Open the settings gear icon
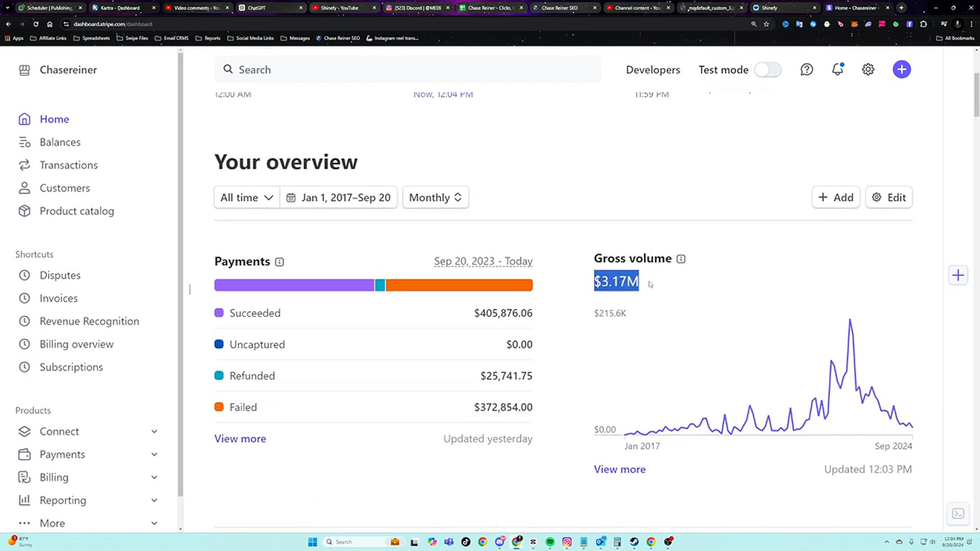Screen dimensions: 980x551 point(868,69)
